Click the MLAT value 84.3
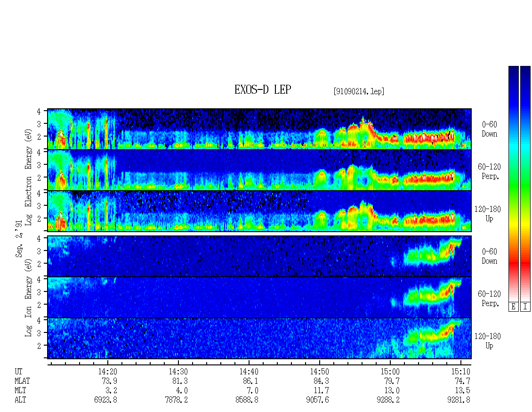 coord(321,381)
